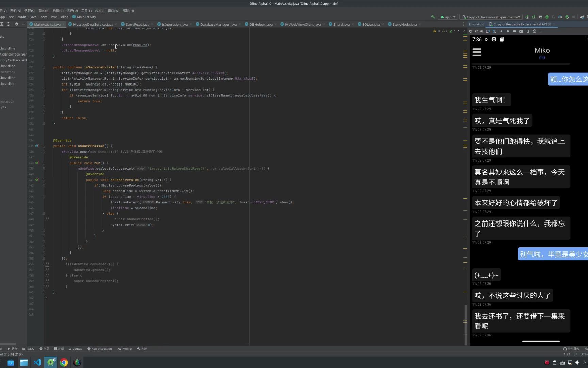Screen dimensions: 588x368
Task: Open Visual Studio Code from taskbar
Action: tap(37, 362)
